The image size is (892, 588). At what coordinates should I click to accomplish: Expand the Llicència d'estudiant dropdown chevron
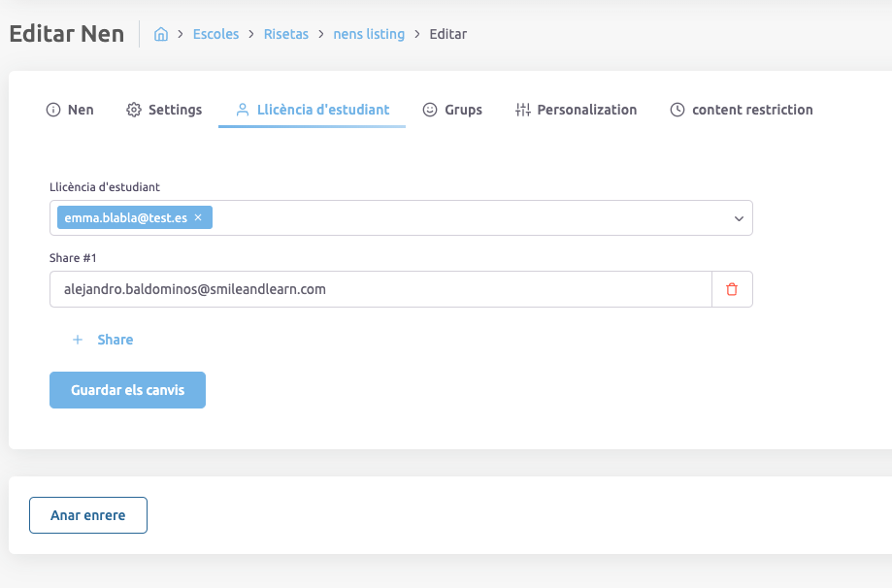(x=739, y=218)
